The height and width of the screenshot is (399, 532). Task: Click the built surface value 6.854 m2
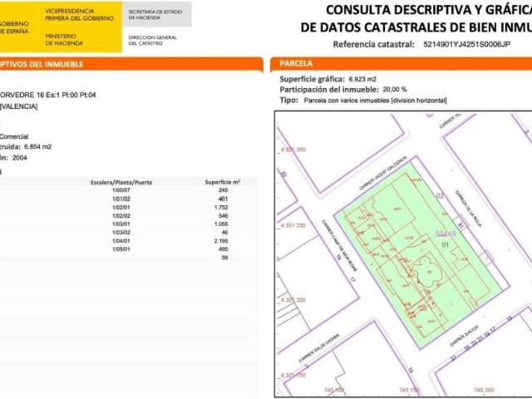[x=37, y=147]
